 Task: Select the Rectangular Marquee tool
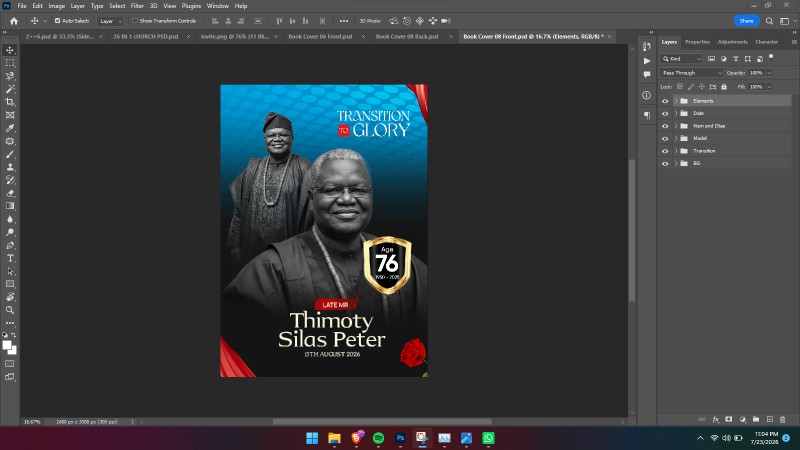click(x=10, y=63)
